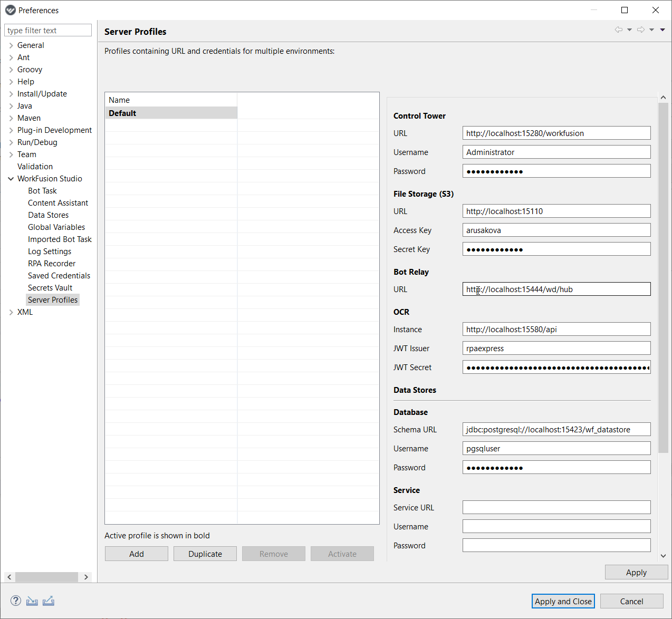Open Imported Bot Task preferences page
Image resolution: width=672 pixels, height=619 pixels.
(60, 239)
